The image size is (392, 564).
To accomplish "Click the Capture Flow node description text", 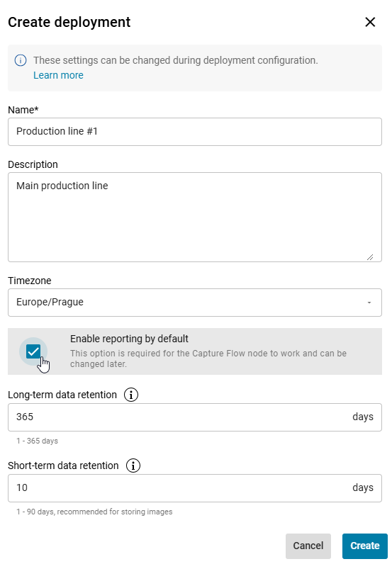I will (x=208, y=359).
